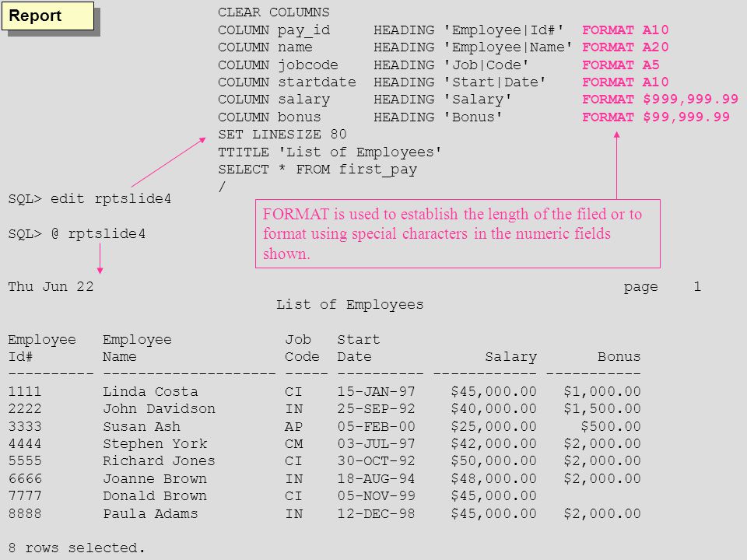Click the 'SQL> @ rptslide4' command
Image resolution: width=747 pixels, height=560 pixels.
point(77,234)
